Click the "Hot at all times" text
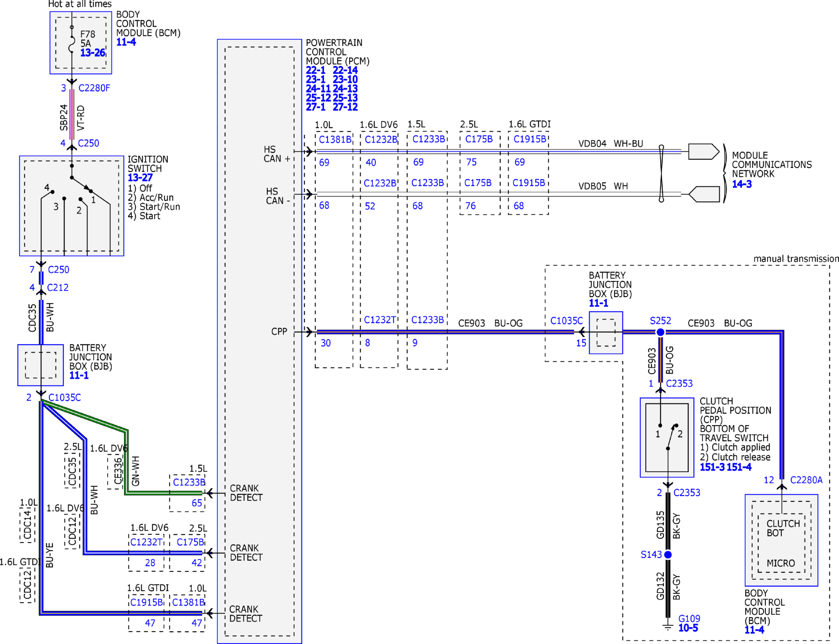 coord(80,4)
